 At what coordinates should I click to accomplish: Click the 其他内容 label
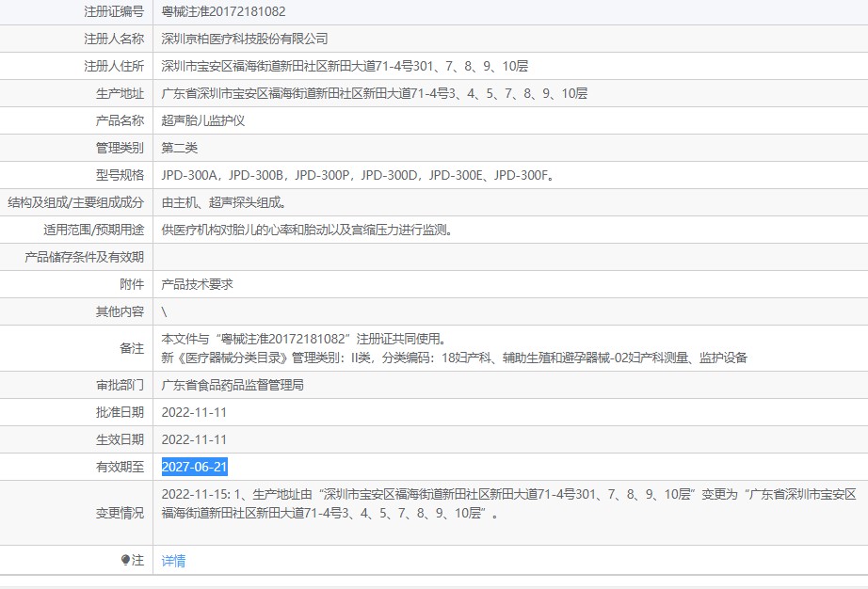point(120,312)
